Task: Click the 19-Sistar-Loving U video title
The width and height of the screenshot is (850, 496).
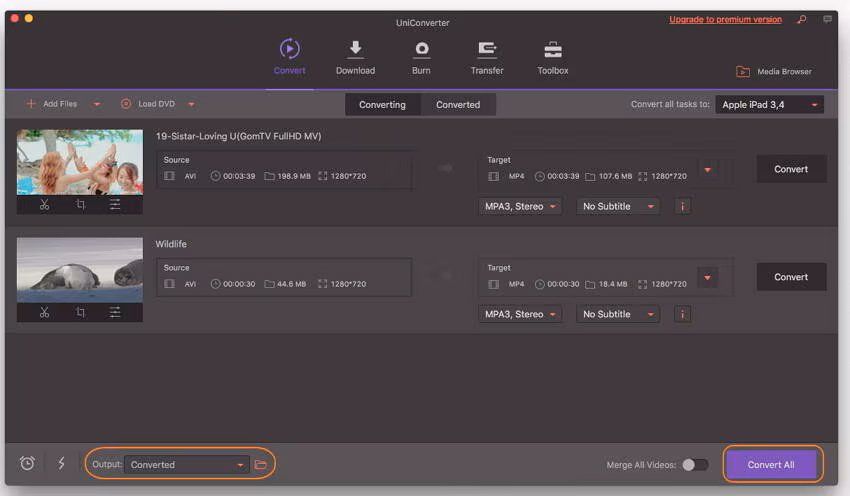Action: point(239,136)
